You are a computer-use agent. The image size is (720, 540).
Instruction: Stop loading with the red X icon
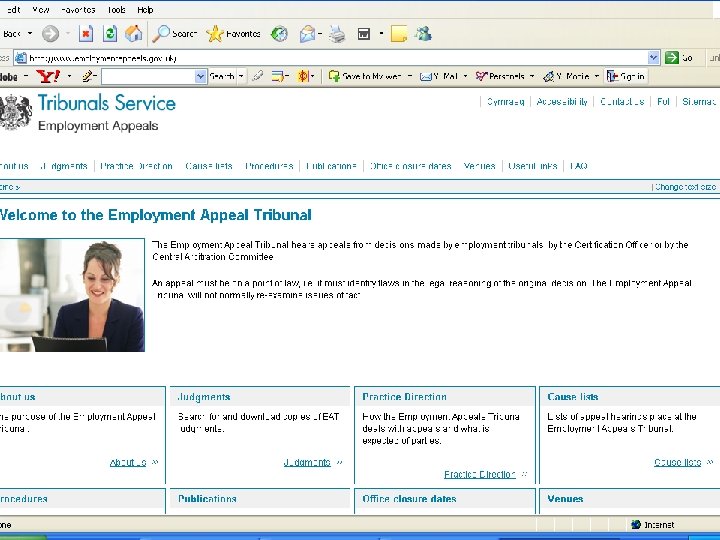(x=86, y=34)
